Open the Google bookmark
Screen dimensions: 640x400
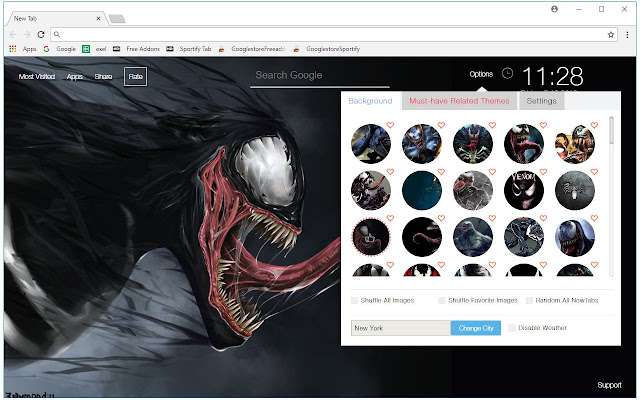[x=60, y=49]
